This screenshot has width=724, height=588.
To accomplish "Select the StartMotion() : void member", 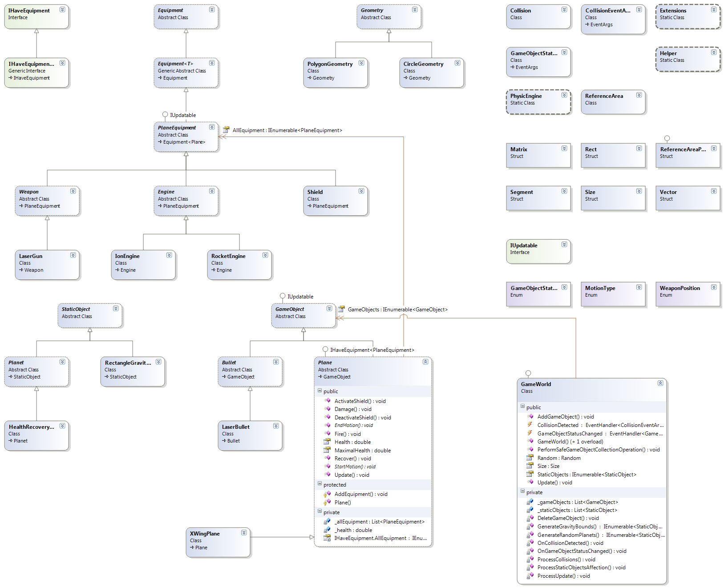I will coord(355,467).
